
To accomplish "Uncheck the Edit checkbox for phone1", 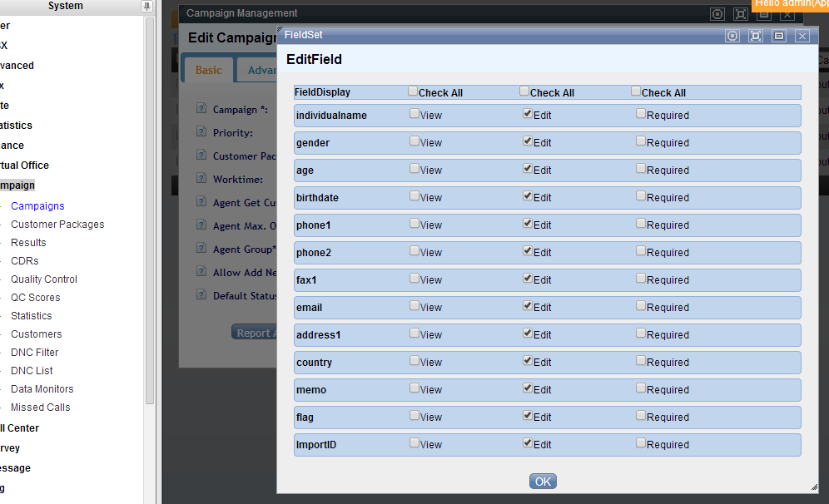I will [527, 224].
